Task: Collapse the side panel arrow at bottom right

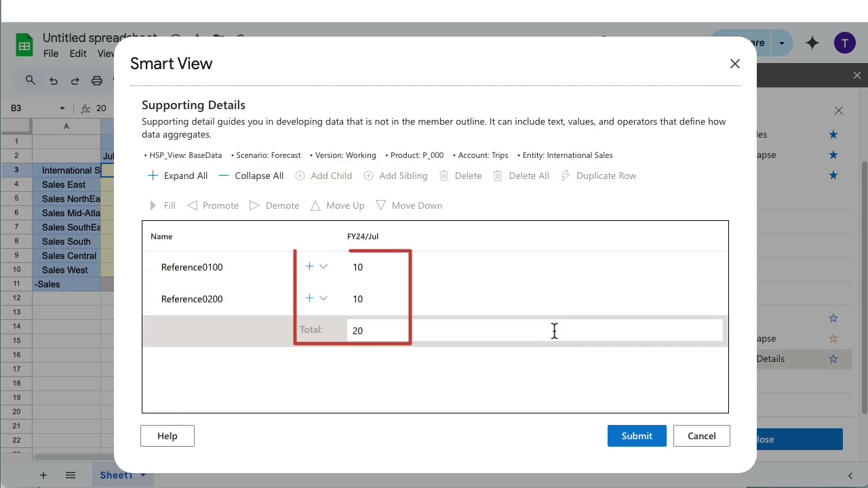Action: click(x=850, y=476)
